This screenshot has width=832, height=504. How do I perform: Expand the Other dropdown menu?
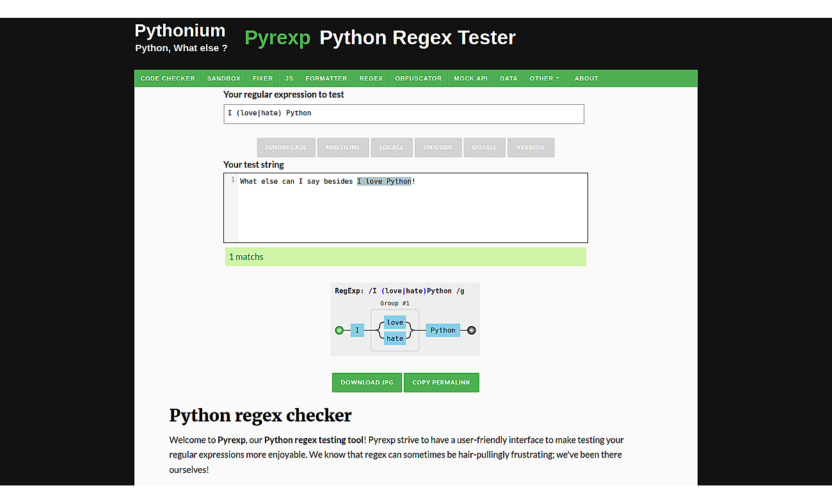[x=545, y=79]
